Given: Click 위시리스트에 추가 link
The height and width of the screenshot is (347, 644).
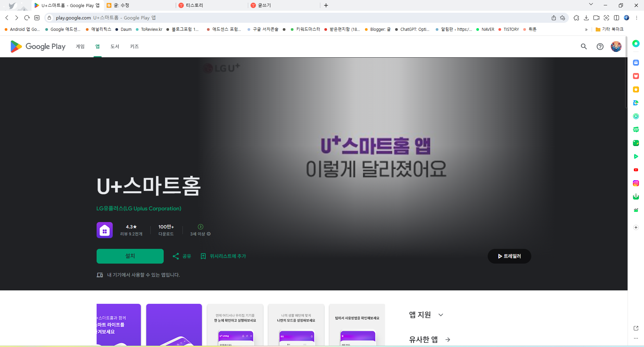Looking at the screenshot, I should pos(223,256).
